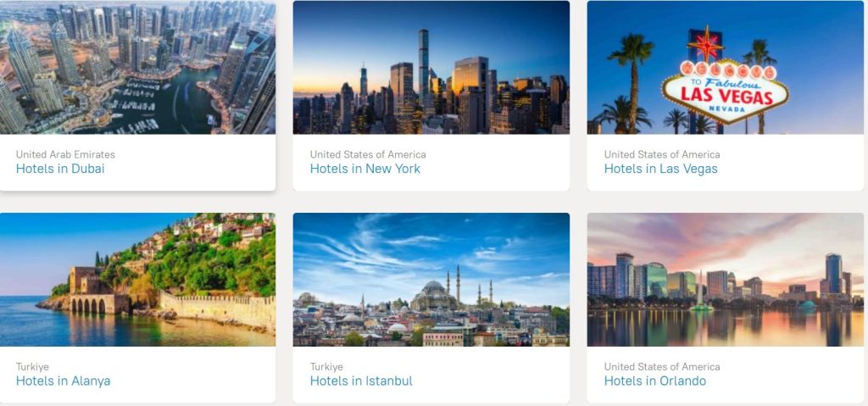The height and width of the screenshot is (406, 868).
Task: Click the domed mosque in Istanbul picture
Action: 434,295
